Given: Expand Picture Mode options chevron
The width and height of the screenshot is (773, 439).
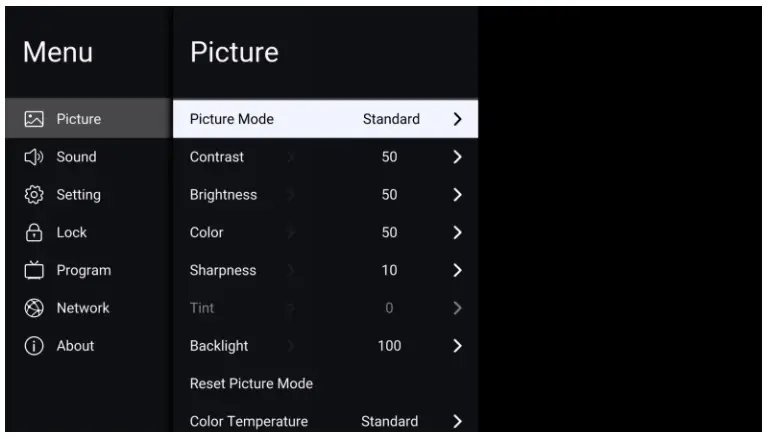Looking at the screenshot, I should pyautogui.click(x=457, y=119).
